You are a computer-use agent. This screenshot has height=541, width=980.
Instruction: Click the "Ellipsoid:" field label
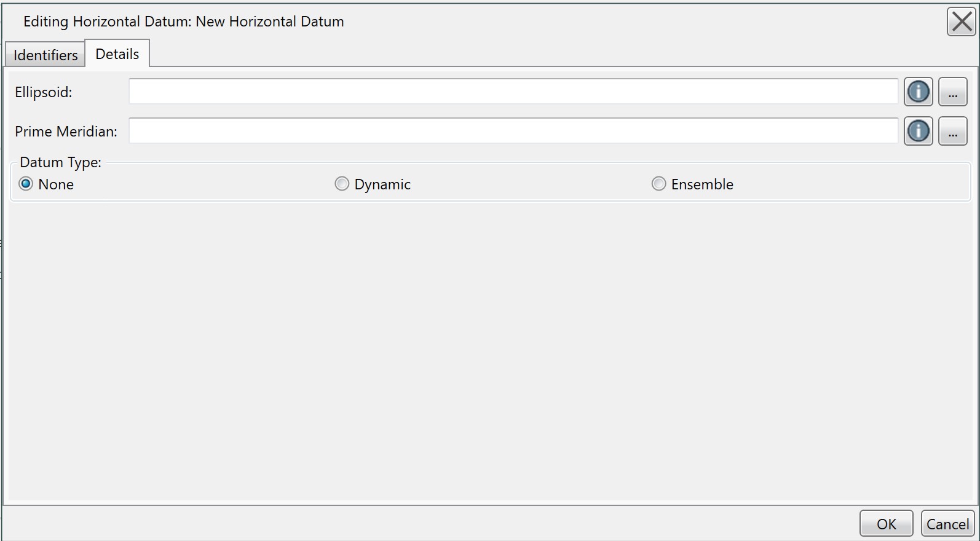coord(44,92)
